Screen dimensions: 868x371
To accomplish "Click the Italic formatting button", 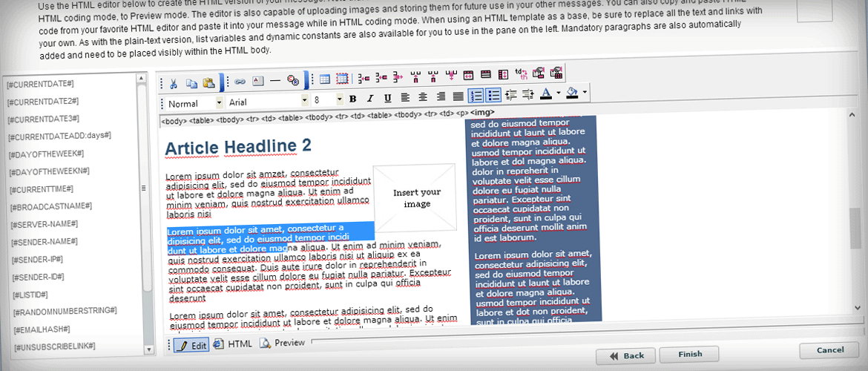I will coord(369,98).
